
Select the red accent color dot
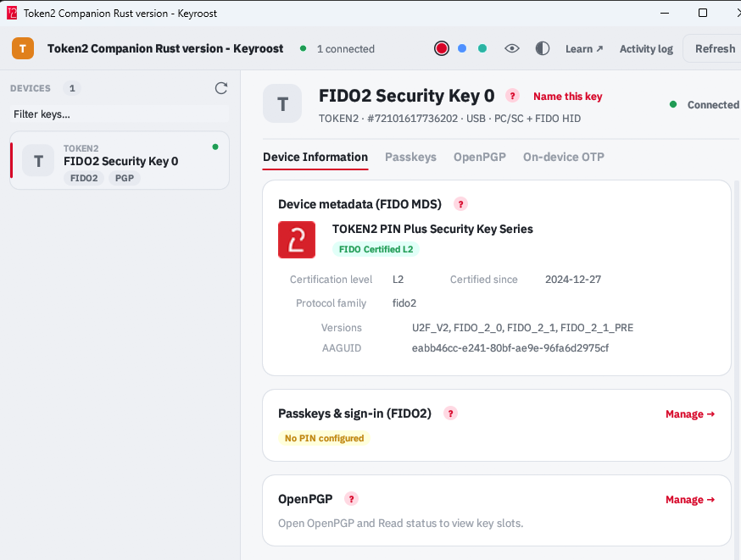coord(442,48)
